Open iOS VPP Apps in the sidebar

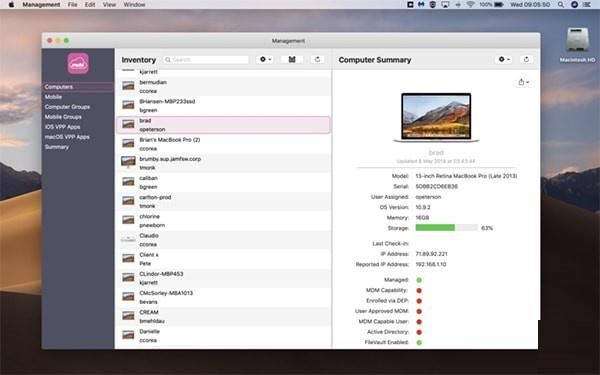(x=62, y=127)
